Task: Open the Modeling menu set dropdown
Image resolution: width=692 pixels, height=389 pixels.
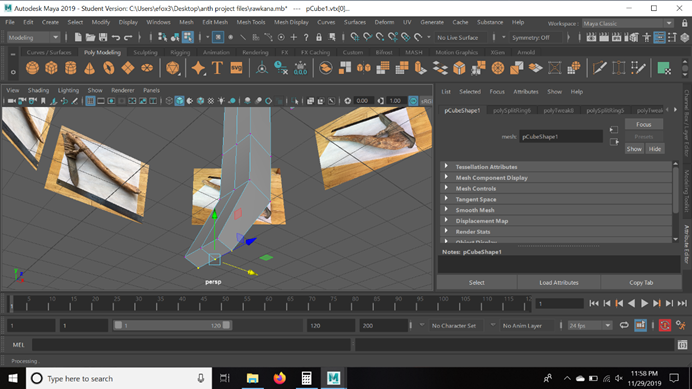Action: [34, 38]
